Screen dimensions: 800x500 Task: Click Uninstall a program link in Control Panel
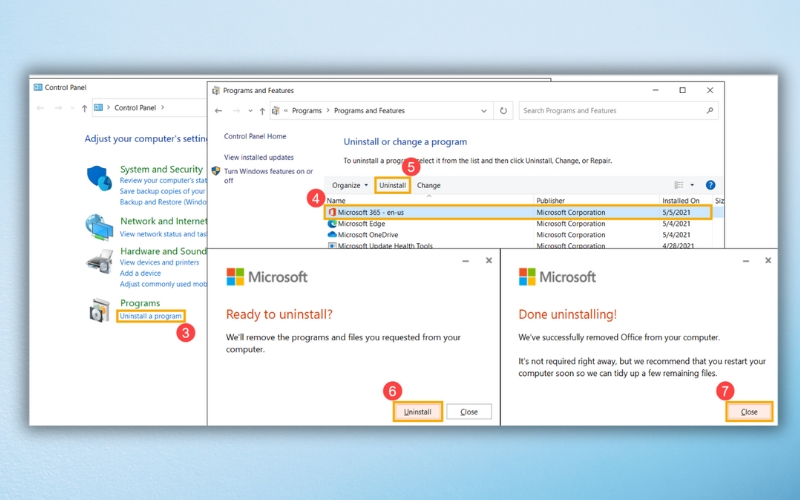[151, 316]
